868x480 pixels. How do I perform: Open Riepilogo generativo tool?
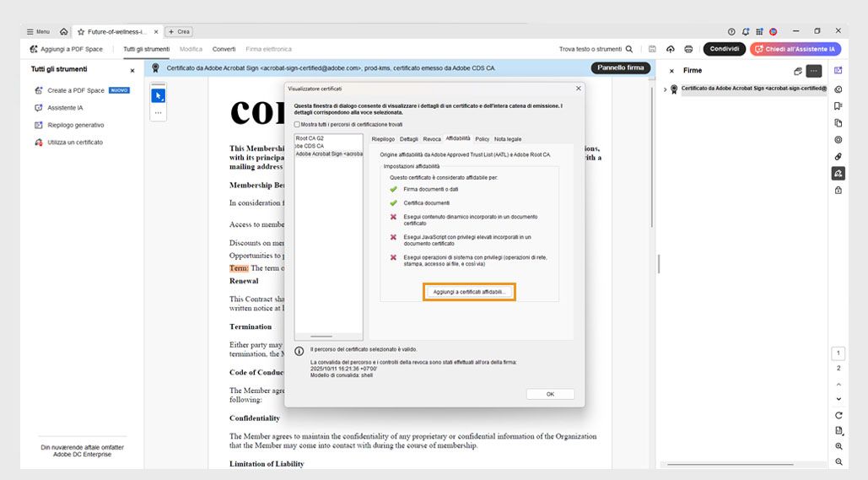point(69,125)
